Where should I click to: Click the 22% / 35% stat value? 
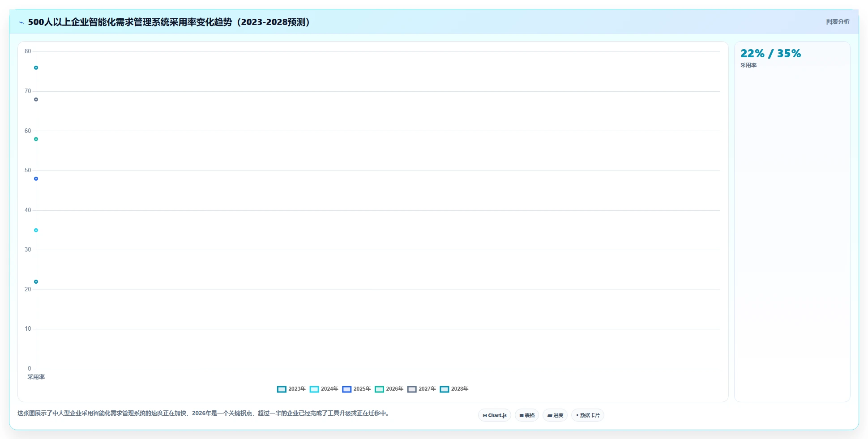coord(770,54)
